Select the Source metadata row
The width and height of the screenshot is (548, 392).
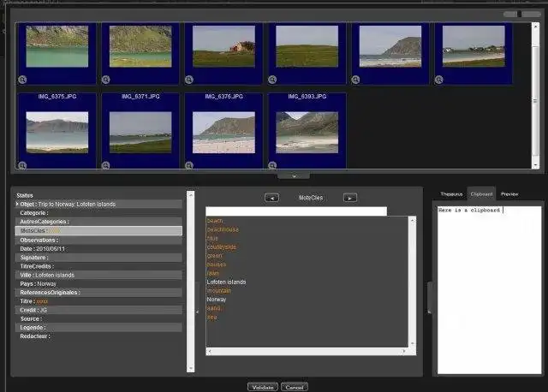(98, 318)
